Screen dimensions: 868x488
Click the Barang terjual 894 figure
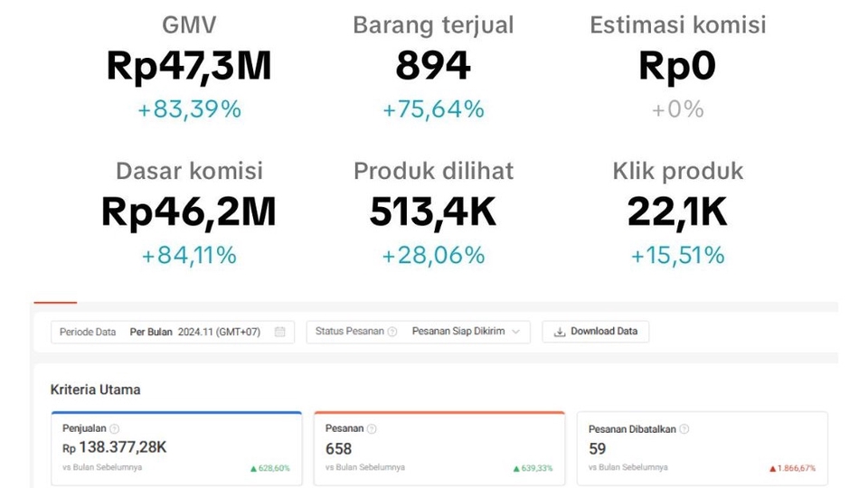[x=433, y=66]
